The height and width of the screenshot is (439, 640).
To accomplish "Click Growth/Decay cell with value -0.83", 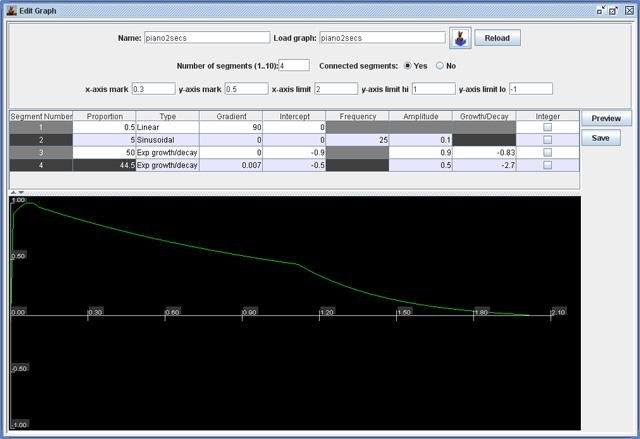I will tap(484, 153).
